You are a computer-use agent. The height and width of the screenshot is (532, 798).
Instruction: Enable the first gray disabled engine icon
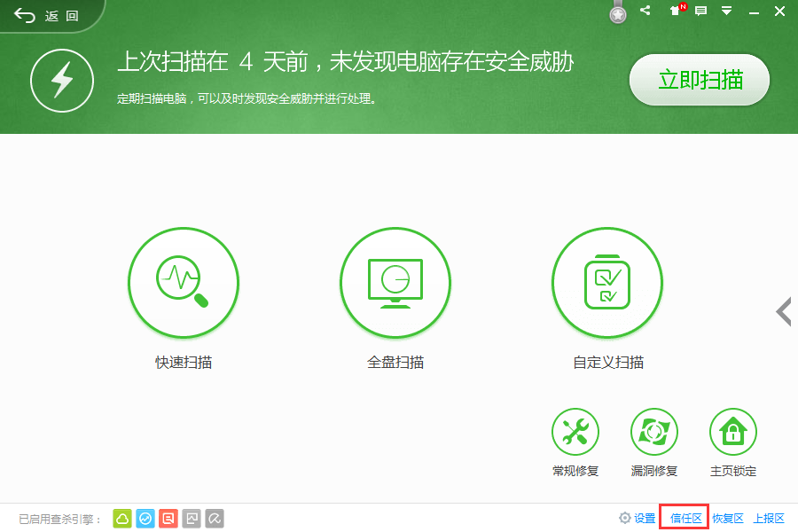click(x=192, y=519)
